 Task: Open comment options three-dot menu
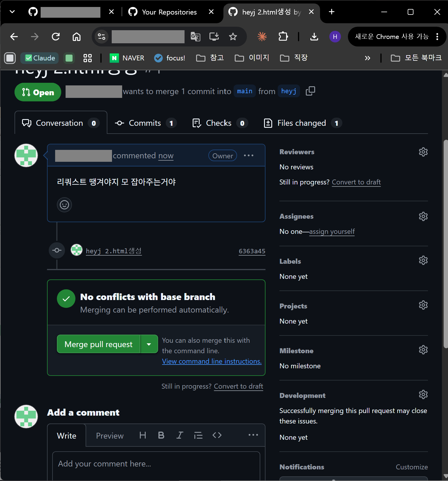coord(249,156)
